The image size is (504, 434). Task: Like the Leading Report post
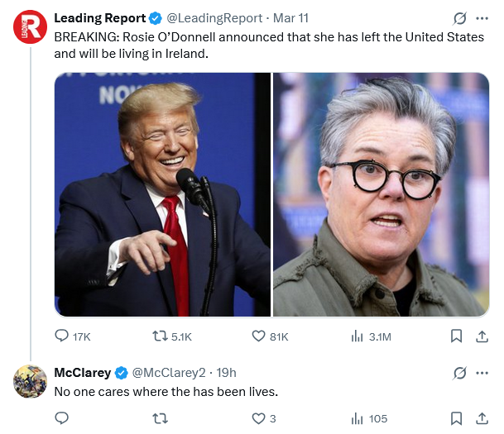259,336
